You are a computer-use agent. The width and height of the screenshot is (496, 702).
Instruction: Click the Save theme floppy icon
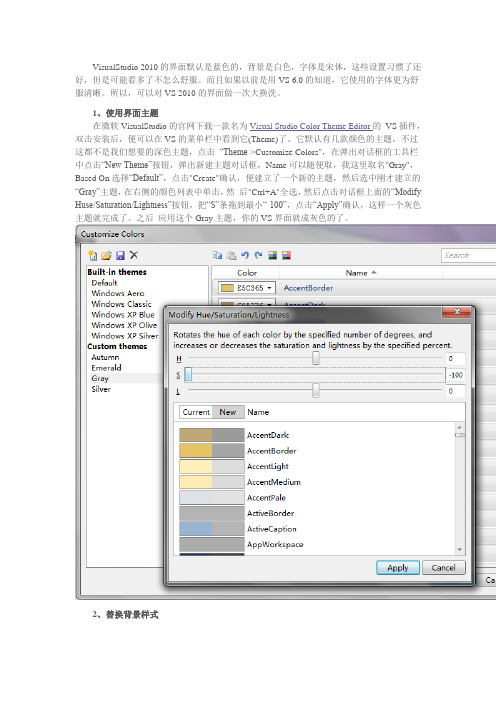pyautogui.click(x=120, y=255)
